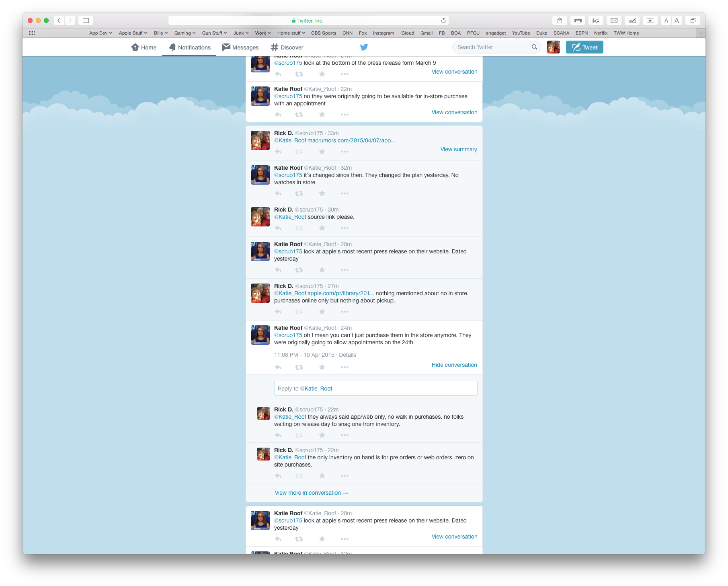Open the TWW Home bookmark
This screenshot has height=586, width=728.
tap(626, 33)
